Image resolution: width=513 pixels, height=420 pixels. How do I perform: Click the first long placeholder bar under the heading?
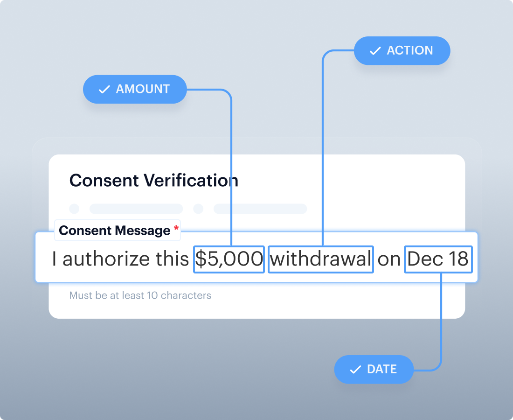coord(136,209)
